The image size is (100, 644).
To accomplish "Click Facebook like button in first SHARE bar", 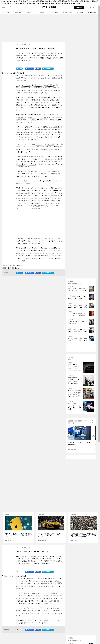I will pos(30,273).
